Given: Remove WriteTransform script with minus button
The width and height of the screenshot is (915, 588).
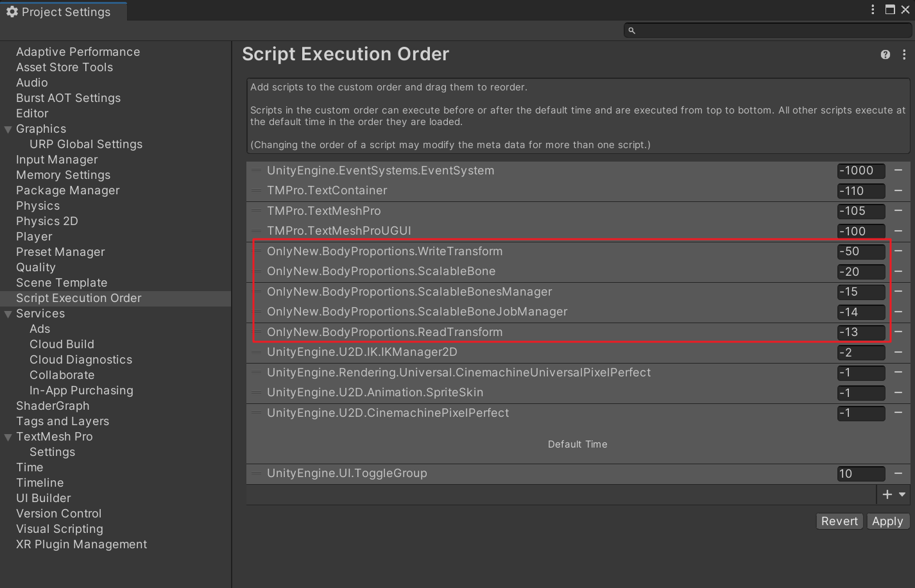Looking at the screenshot, I should pyautogui.click(x=898, y=251).
